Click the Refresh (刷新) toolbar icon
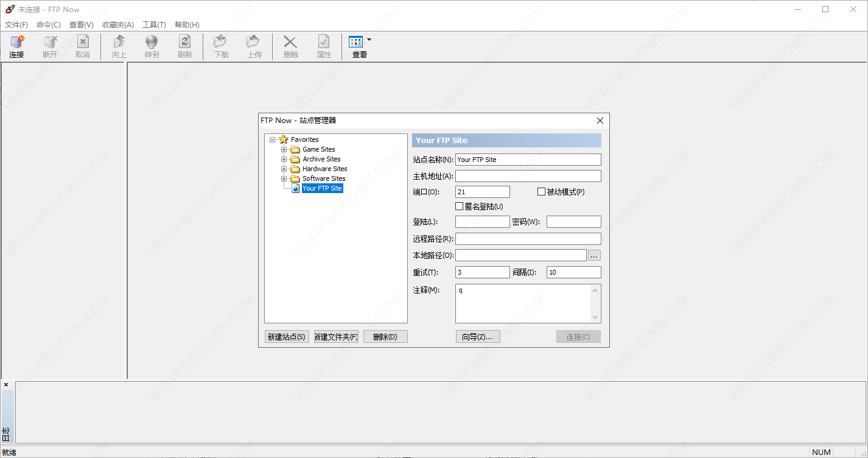This screenshot has height=458, width=868. pyautogui.click(x=184, y=41)
